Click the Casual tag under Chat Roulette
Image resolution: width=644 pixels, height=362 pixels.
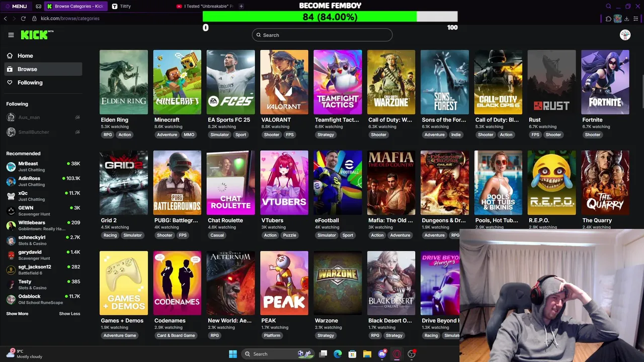click(x=217, y=235)
